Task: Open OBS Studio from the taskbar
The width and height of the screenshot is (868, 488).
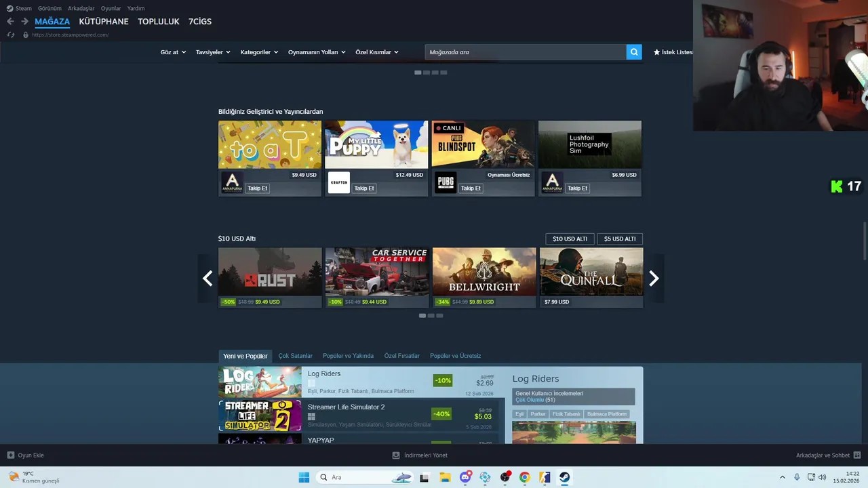Action: tap(505, 477)
